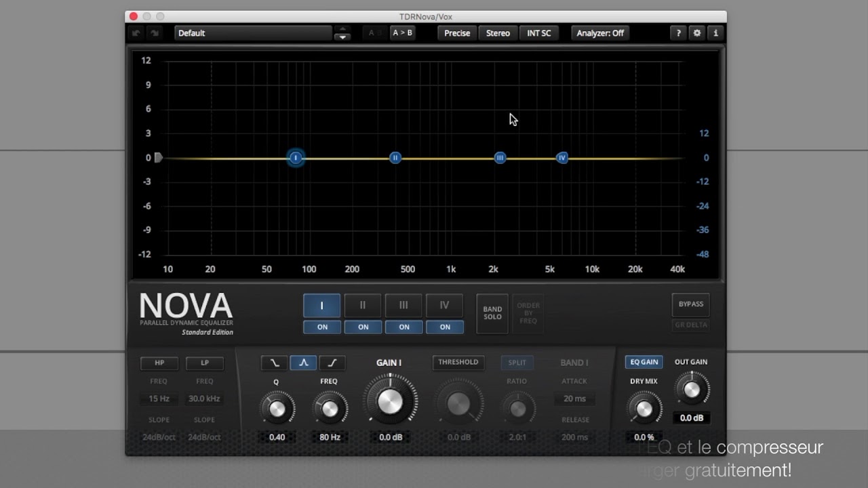Open the help question mark icon
868x488 pixels.
678,33
